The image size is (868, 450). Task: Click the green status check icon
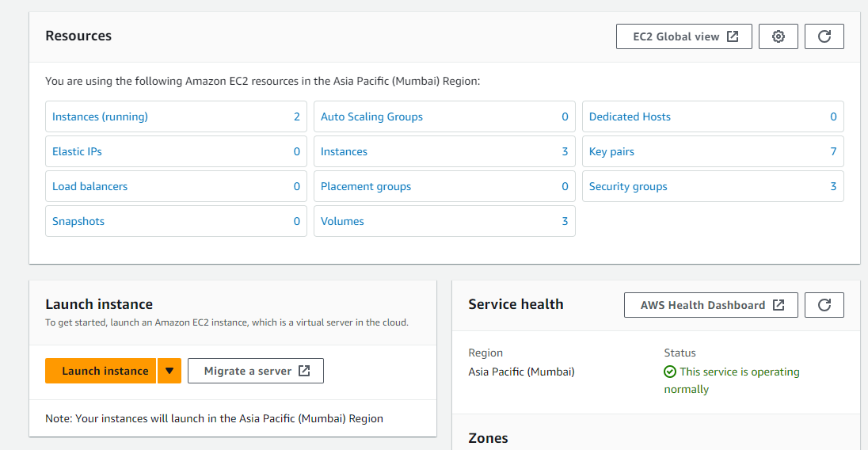[670, 372]
